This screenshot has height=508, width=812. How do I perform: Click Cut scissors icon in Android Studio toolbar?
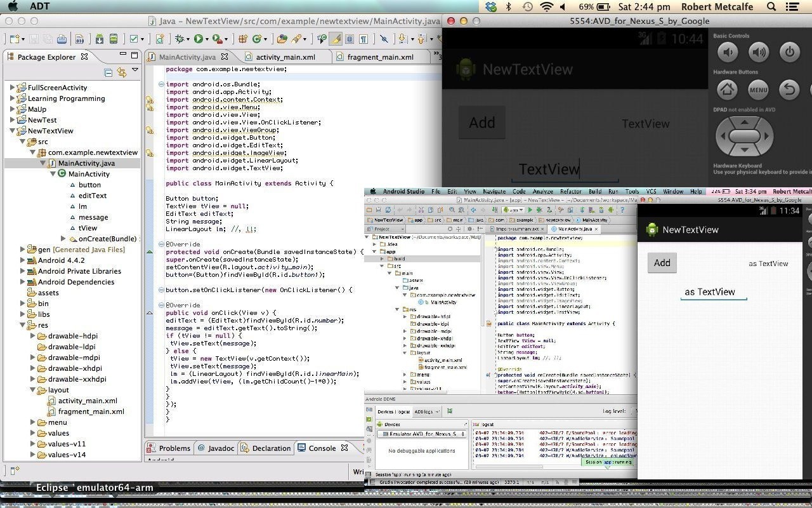coord(421,210)
